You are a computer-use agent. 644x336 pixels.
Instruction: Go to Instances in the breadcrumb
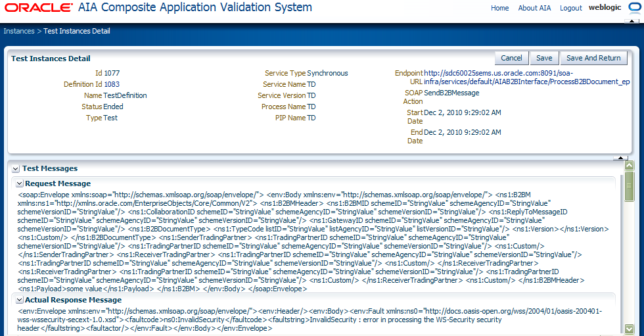tap(19, 31)
